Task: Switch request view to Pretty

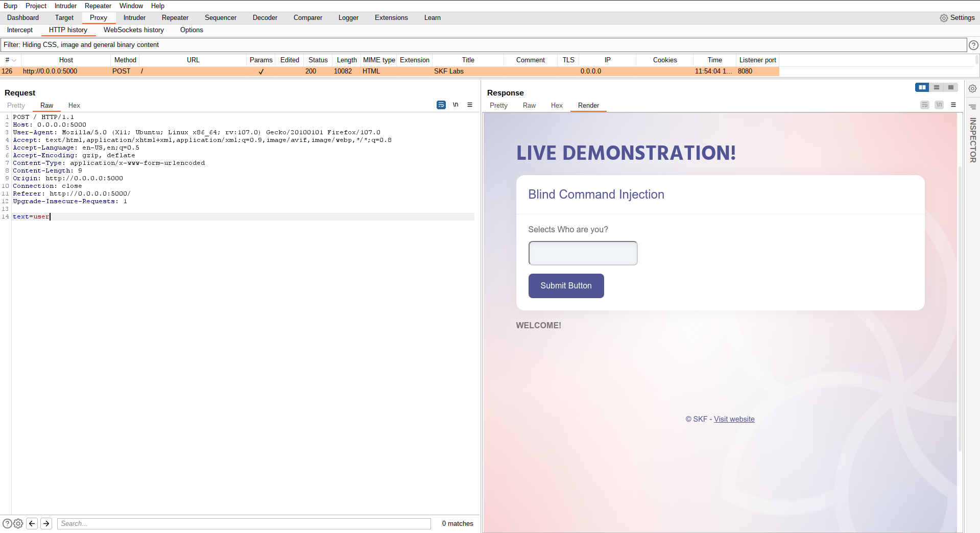Action: pos(16,106)
